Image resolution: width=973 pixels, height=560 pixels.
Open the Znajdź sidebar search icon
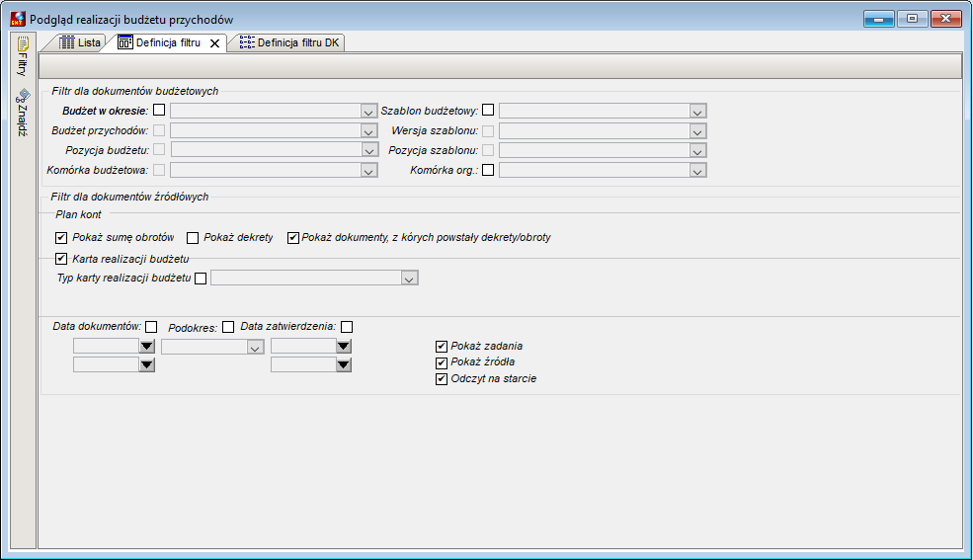point(23,96)
